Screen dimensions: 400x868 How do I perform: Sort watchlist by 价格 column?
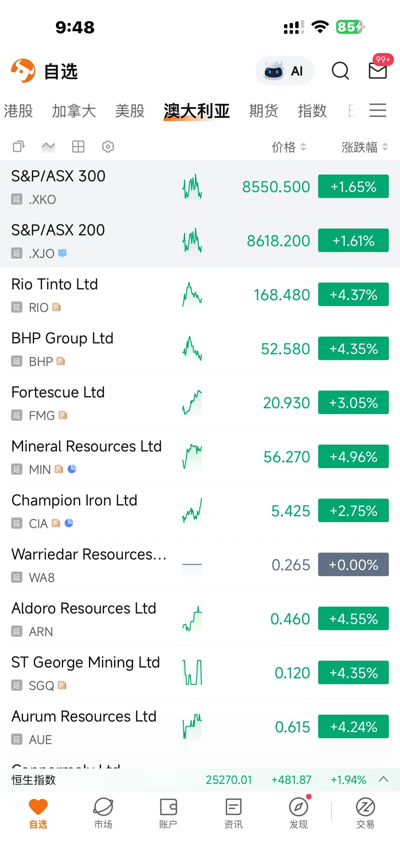coord(289,147)
